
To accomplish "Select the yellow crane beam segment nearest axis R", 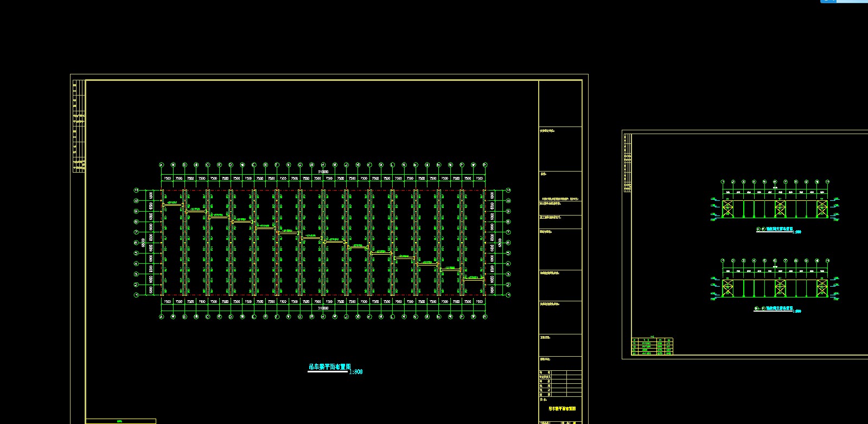I will (474, 280).
